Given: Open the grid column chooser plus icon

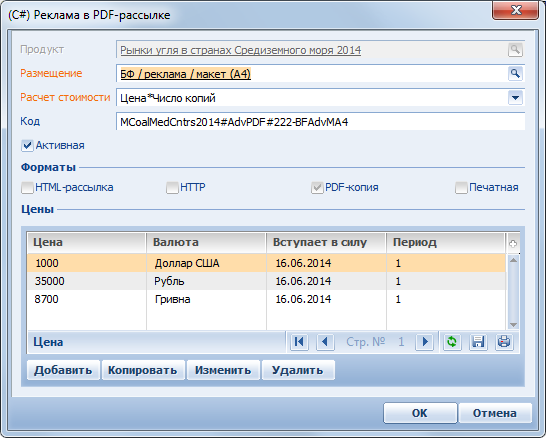Looking at the screenshot, I should click(513, 243).
